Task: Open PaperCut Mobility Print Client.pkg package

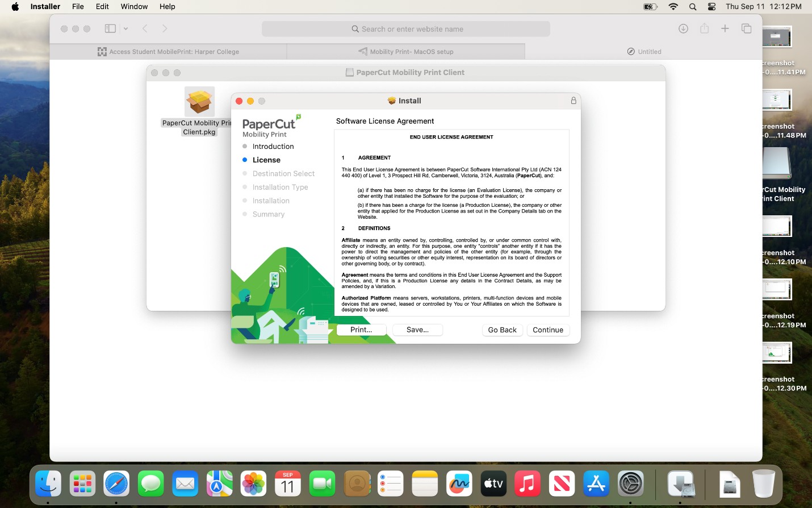Action: click(x=199, y=102)
